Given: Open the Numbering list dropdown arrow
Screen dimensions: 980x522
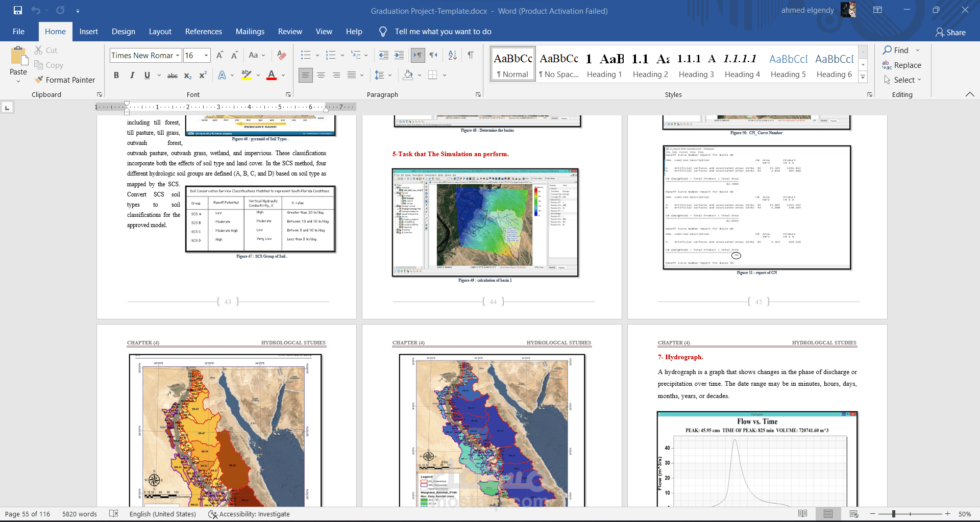Looking at the screenshot, I should (342, 55).
